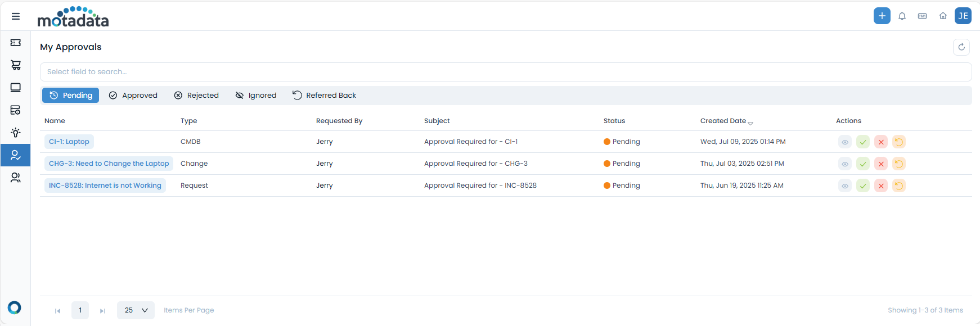Reject the CHG-3 approval with red X

(x=880, y=164)
